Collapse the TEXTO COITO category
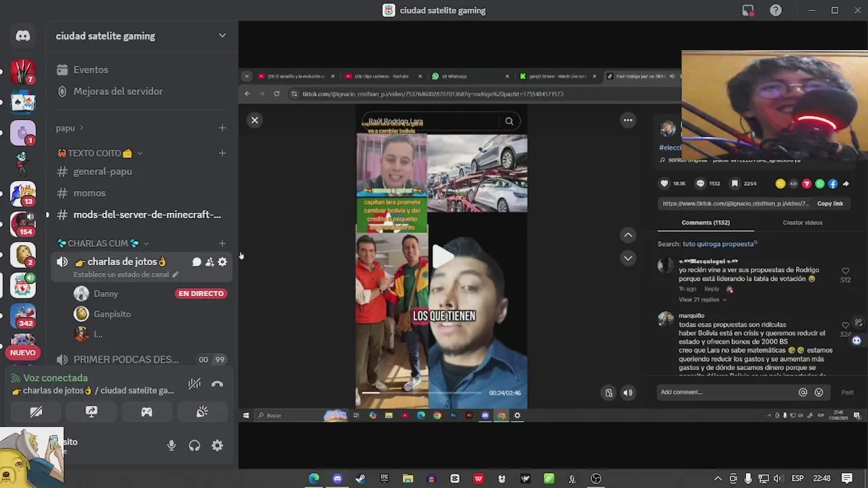 pos(100,153)
